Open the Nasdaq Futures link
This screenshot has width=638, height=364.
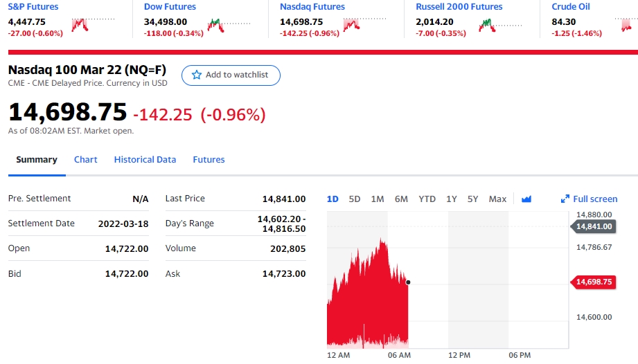(312, 6)
